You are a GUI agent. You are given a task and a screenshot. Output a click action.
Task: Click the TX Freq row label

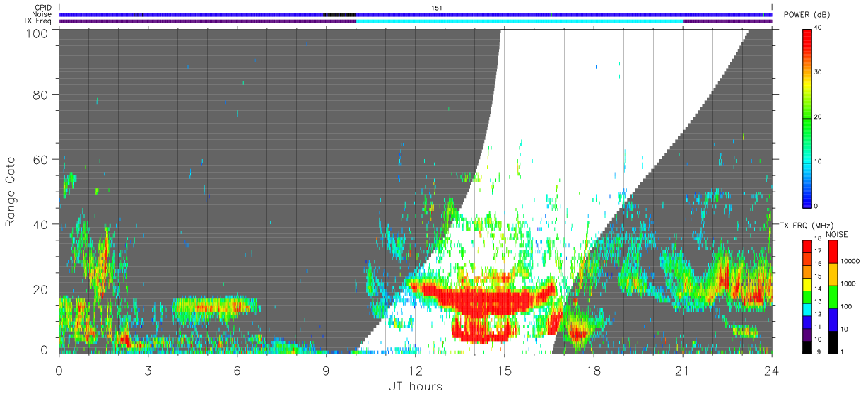click(37, 21)
